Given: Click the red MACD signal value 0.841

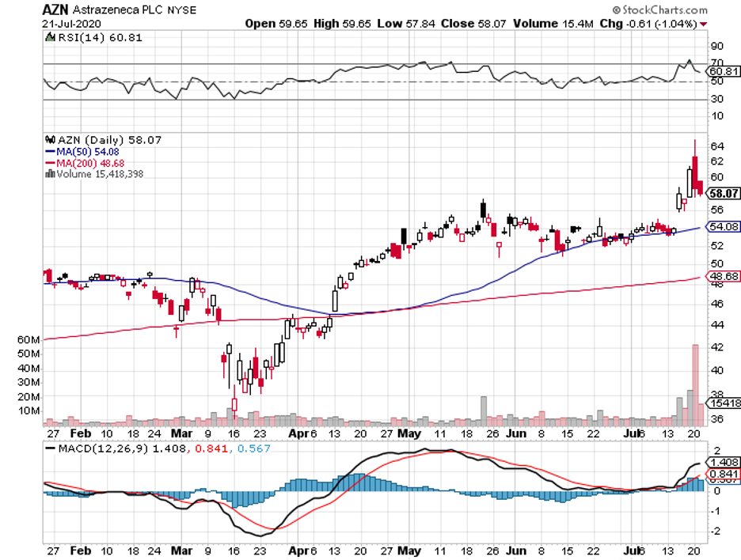Looking at the screenshot, I should (211, 448).
